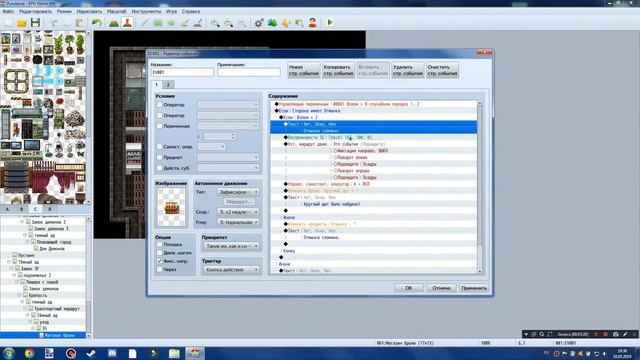Open the Инструменты menu
640x360 pixels.
click(146, 11)
